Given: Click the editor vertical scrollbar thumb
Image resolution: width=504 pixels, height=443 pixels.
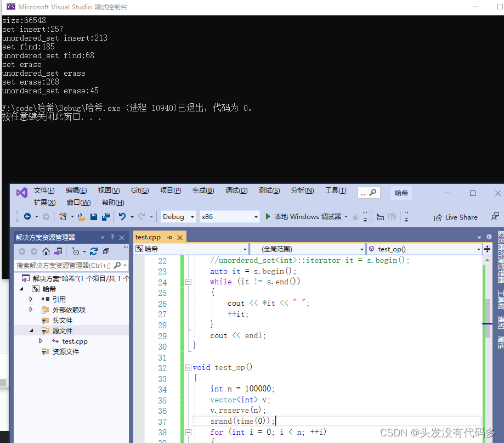Looking at the screenshot, I should tap(488, 318).
